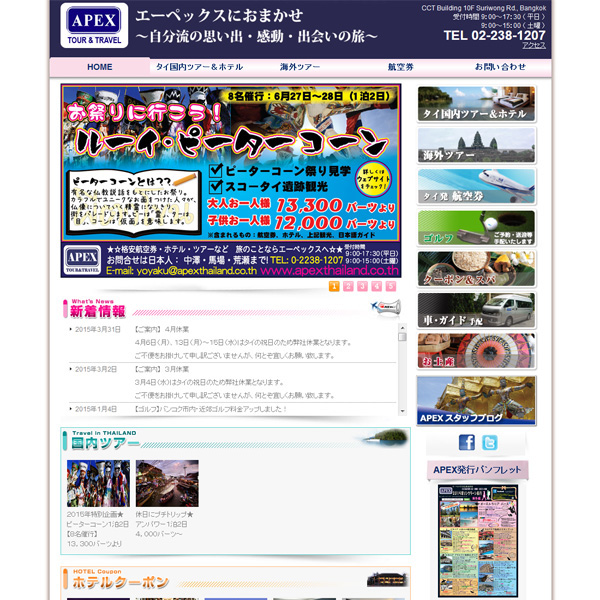Go to slide 4 in banner pager
600x600 pixels.
(377, 286)
